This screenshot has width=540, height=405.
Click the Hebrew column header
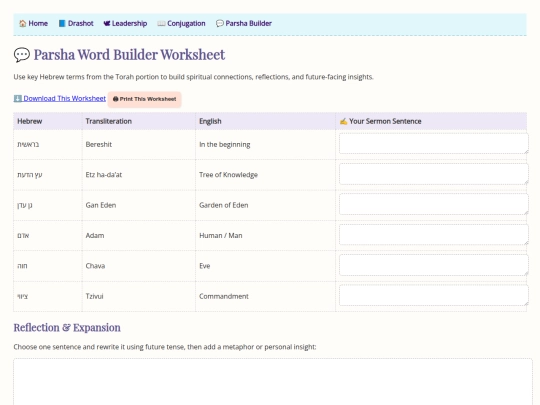coord(48,121)
